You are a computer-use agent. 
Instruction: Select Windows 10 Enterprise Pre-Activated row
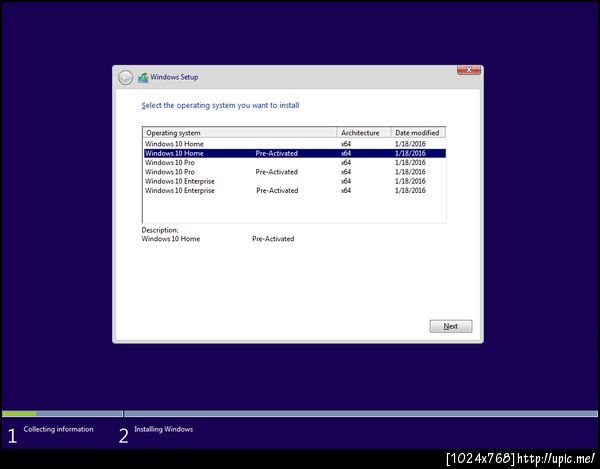pyautogui.click(x=295, y=191)
